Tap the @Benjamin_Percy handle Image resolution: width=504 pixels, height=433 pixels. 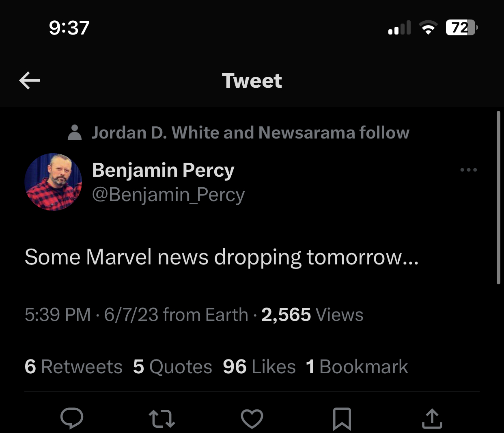(168, 195)
